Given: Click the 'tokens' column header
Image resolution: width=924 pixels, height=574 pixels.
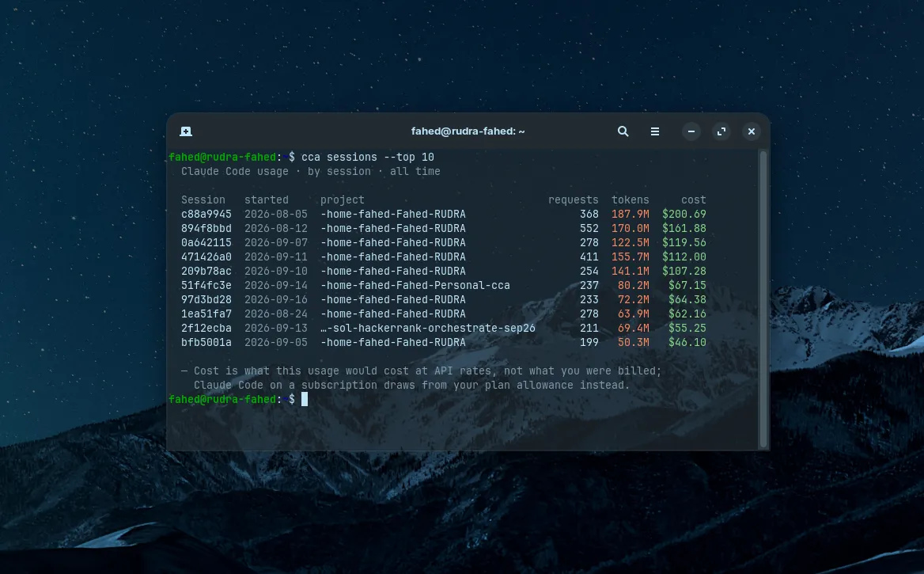Looking at the screenshot, I should [x=630, y=200].
